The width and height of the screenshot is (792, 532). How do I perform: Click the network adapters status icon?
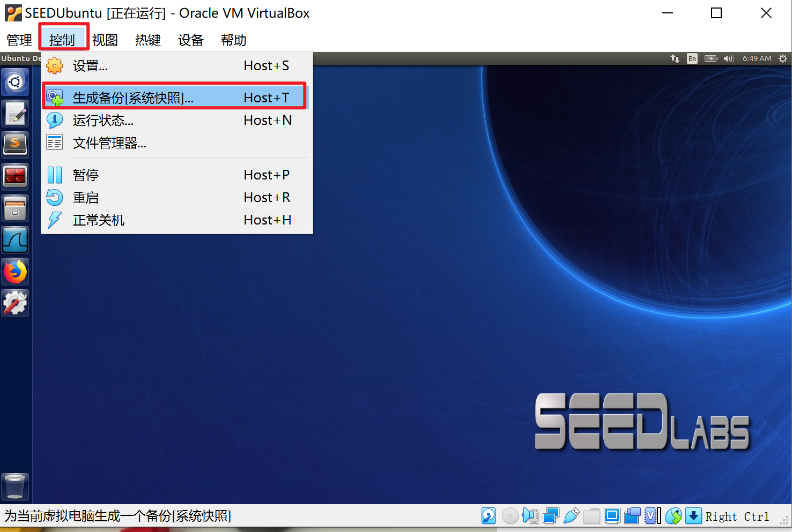pyautogui.click(x=551, y=516)
